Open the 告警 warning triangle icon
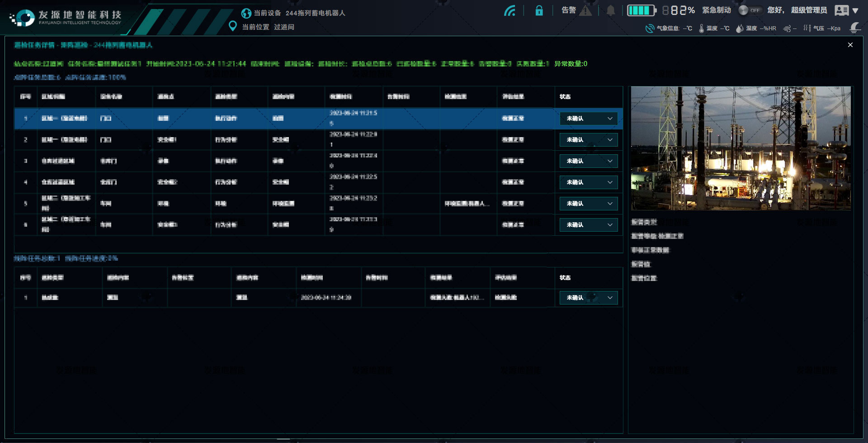 click(585, 10)
